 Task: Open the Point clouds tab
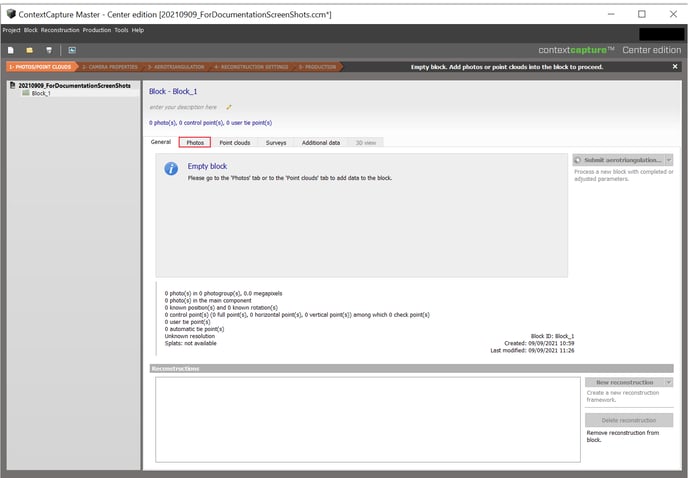(234, 143)
